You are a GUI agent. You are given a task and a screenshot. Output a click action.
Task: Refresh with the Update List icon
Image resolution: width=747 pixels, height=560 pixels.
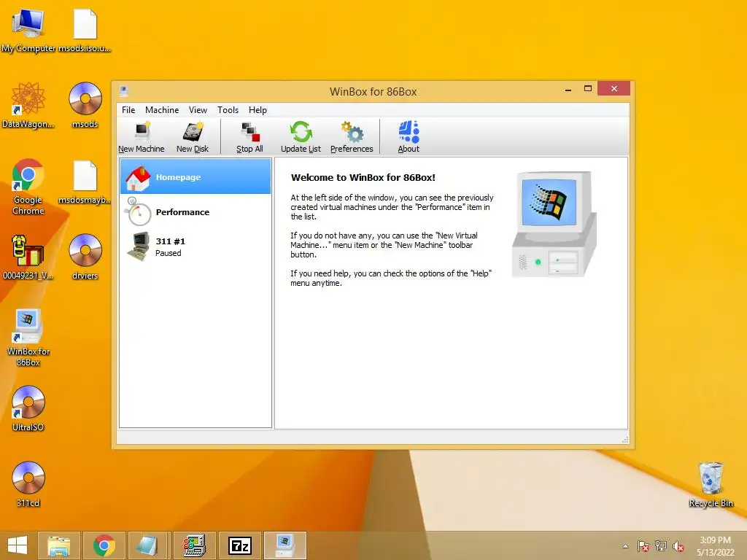click(301, 137)
